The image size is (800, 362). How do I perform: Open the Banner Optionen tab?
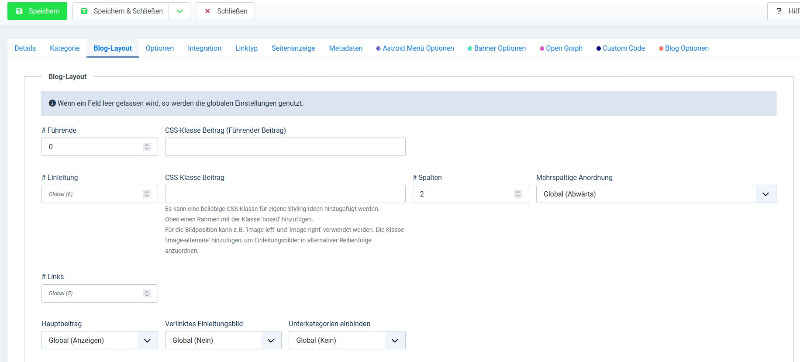pos(496,48)
